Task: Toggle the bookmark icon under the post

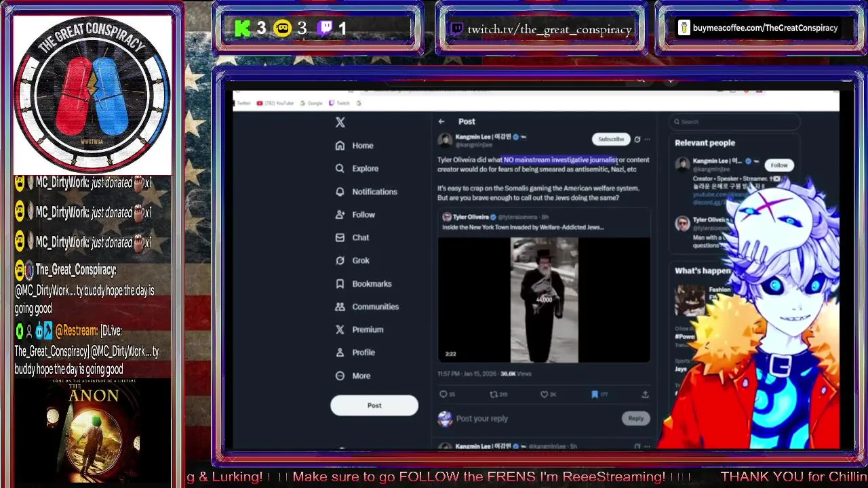Action: (594, 394)
